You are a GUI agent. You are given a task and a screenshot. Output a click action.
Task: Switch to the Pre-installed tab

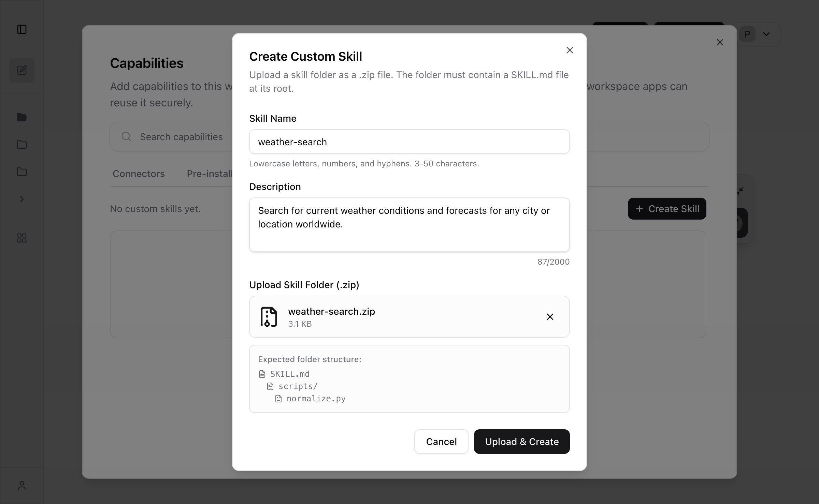point(209,174)
